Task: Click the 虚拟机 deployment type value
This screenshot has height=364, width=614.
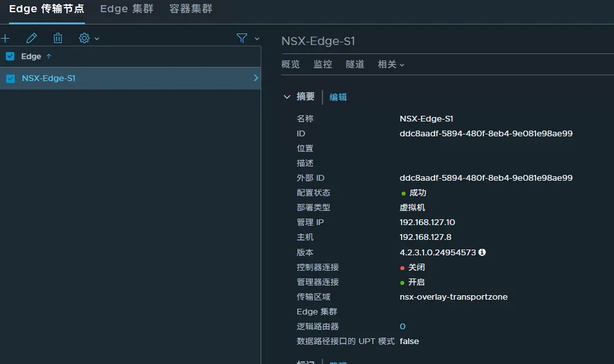Action: coord(413,208)
